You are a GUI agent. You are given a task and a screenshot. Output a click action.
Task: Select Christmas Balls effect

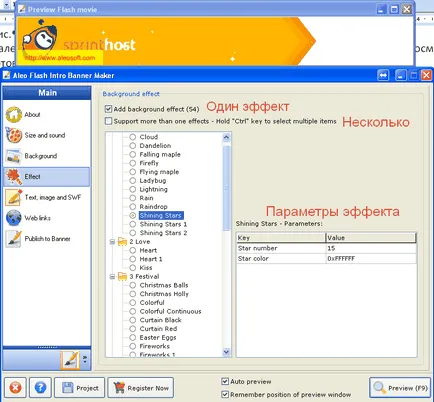point(164,285)
